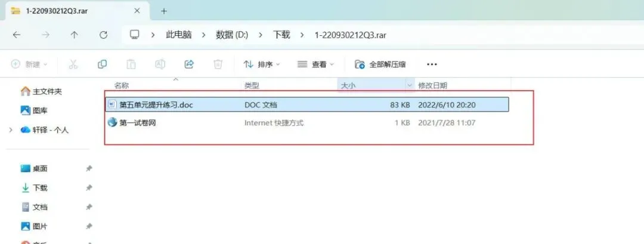Click the Rename icon in toolbar
Viewport: 644px width, 244px height.
coord(160,64)
